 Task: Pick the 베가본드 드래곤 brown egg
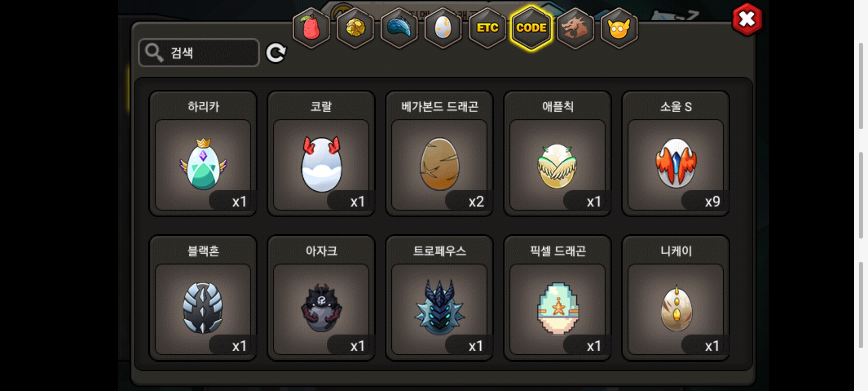(439, 154)
